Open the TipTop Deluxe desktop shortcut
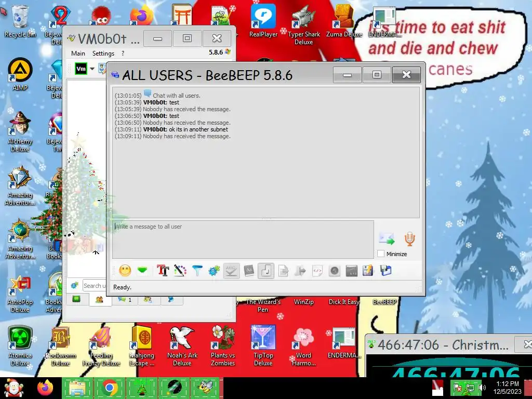 (263, 346)
